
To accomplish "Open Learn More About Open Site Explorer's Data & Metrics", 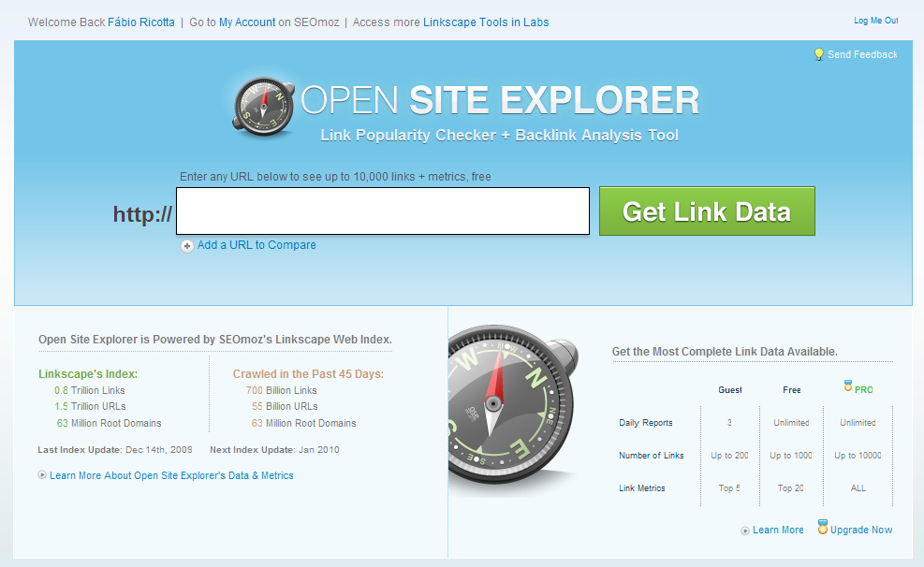I will point(171,475).
